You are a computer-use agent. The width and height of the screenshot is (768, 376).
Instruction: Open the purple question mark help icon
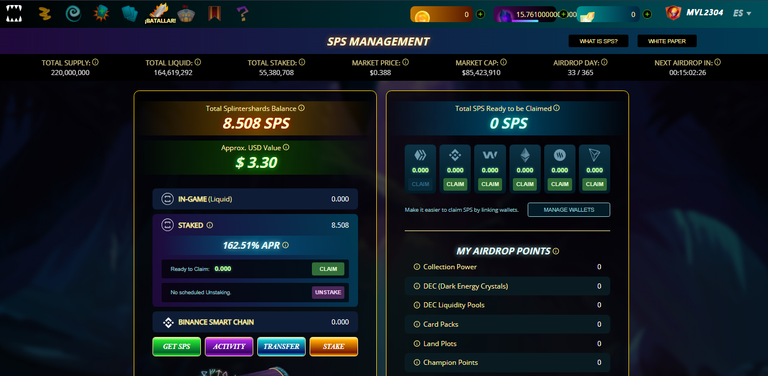[x=242, y=14]
